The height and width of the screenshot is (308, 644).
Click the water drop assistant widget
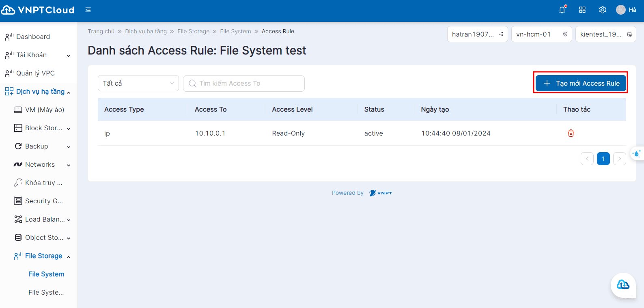[x=637, y=153]
